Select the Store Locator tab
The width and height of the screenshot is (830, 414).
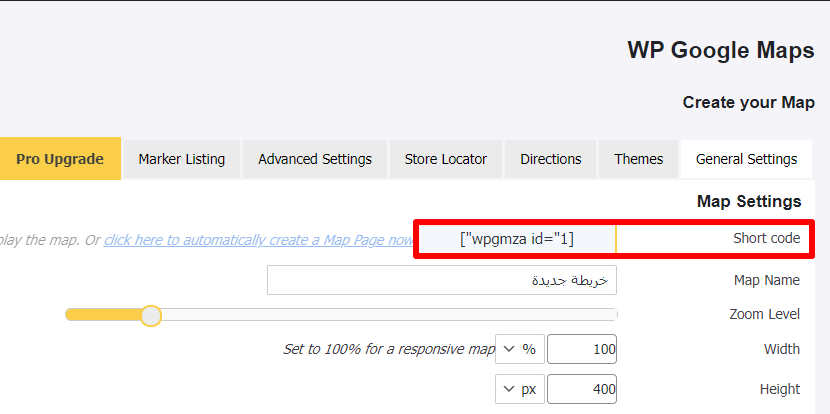click(446, 159)
